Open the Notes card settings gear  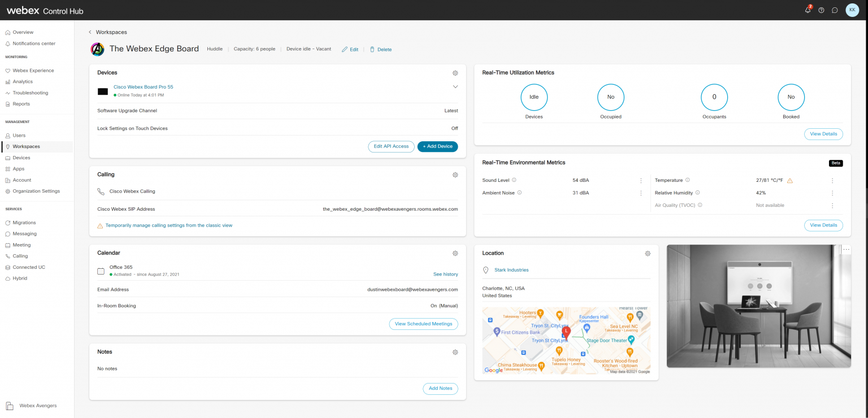point(455,352)
